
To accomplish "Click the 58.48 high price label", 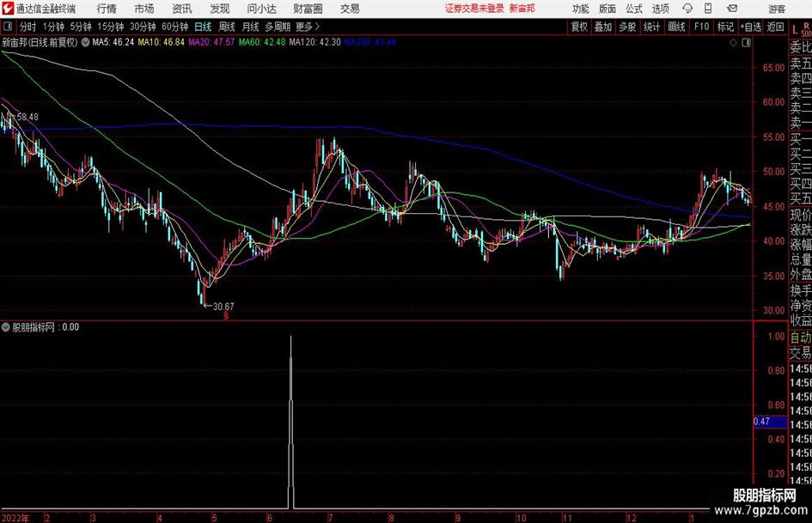I will (x=27, y=117).
